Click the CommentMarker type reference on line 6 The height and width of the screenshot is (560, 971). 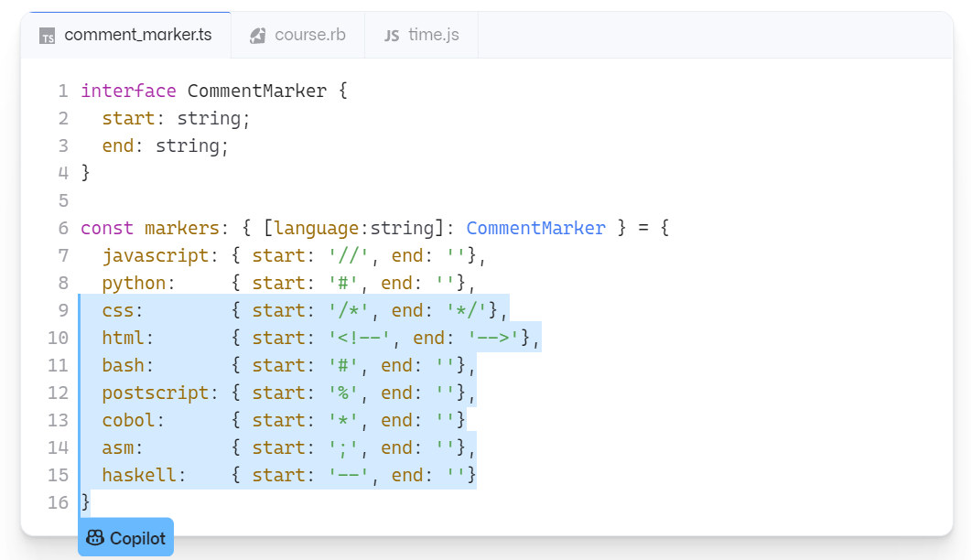click(535, 228)
